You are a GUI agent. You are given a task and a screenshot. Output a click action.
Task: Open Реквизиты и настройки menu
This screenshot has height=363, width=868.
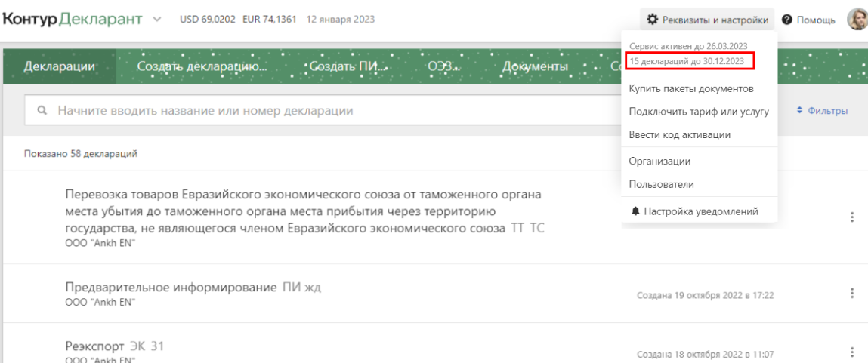tap(707, 20)
